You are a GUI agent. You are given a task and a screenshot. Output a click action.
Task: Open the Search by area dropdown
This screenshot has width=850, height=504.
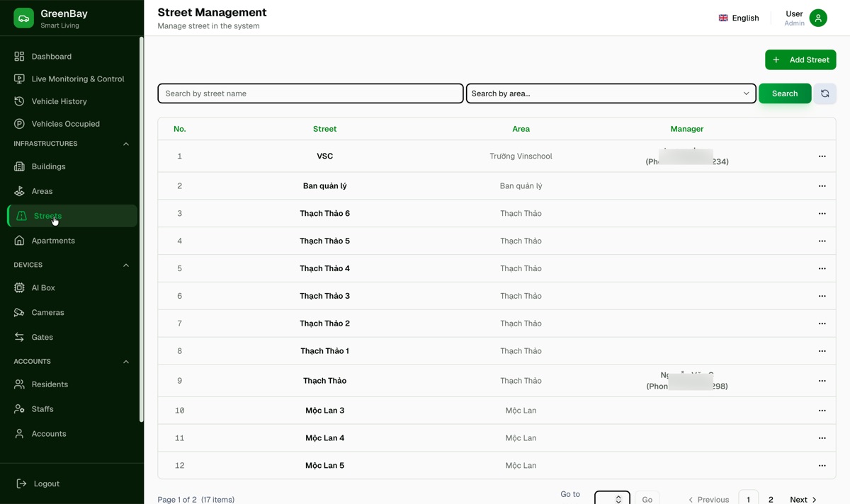[x=611, y=93]
